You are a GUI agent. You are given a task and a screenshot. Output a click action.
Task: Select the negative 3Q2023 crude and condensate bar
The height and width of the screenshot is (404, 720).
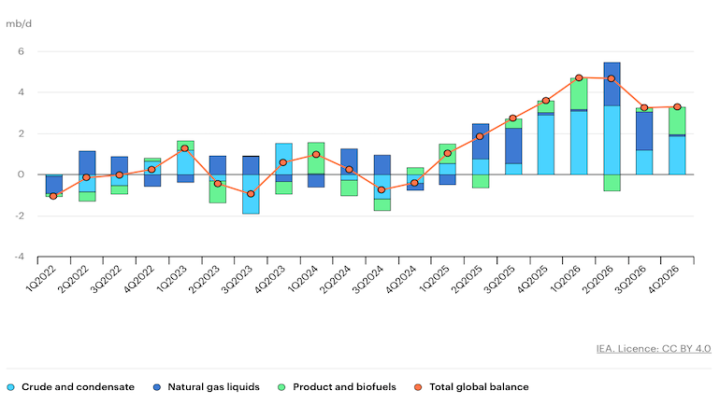click(x=250, y=194)
